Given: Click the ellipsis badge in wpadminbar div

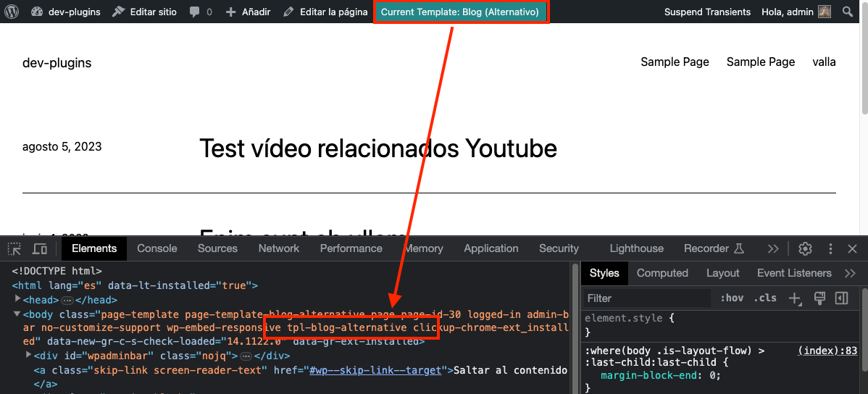Looking at the screenshot, I should 247,356.
